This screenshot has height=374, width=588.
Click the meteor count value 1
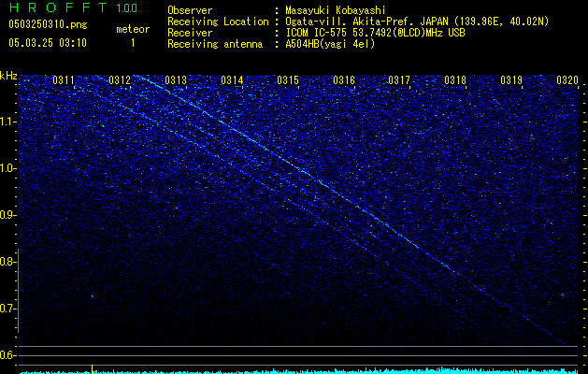point(133,43)
